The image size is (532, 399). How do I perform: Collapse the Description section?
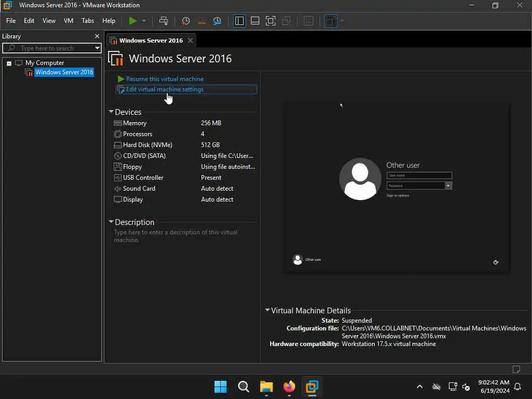[x=111, y=221]
